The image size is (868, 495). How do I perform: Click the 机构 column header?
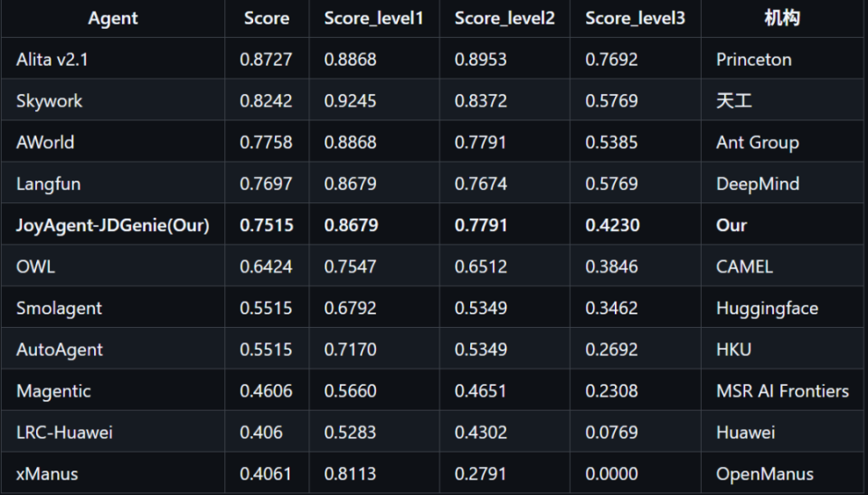click(x=782, y=18)
